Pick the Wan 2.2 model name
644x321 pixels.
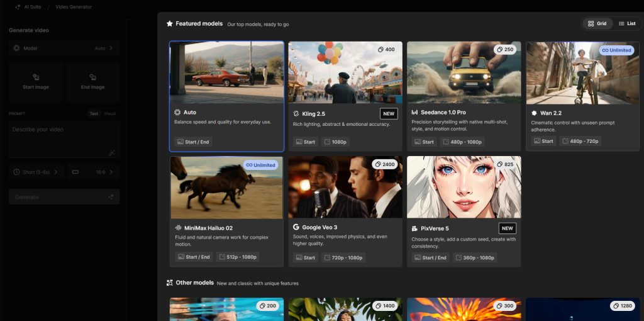pyautogui.click(x=551, y=113)
